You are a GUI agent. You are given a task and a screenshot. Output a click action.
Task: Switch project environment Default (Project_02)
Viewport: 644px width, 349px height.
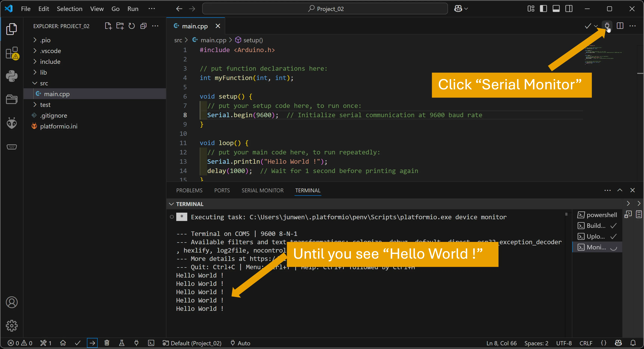click(x=192, y=343)
